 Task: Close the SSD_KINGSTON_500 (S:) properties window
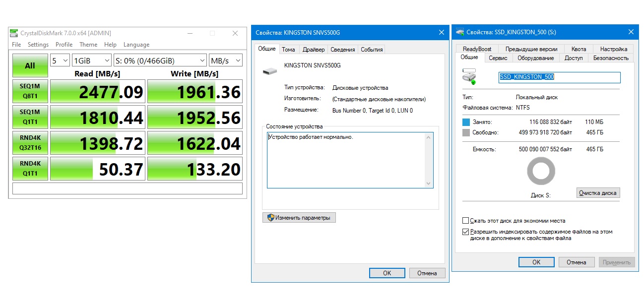631,32
